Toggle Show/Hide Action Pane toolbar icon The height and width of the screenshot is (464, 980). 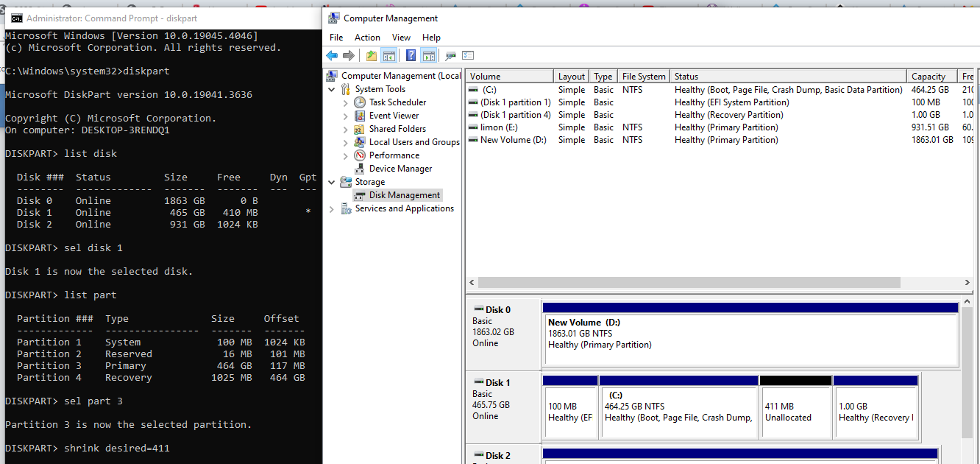pyautogui.click(x=429, y=55)
